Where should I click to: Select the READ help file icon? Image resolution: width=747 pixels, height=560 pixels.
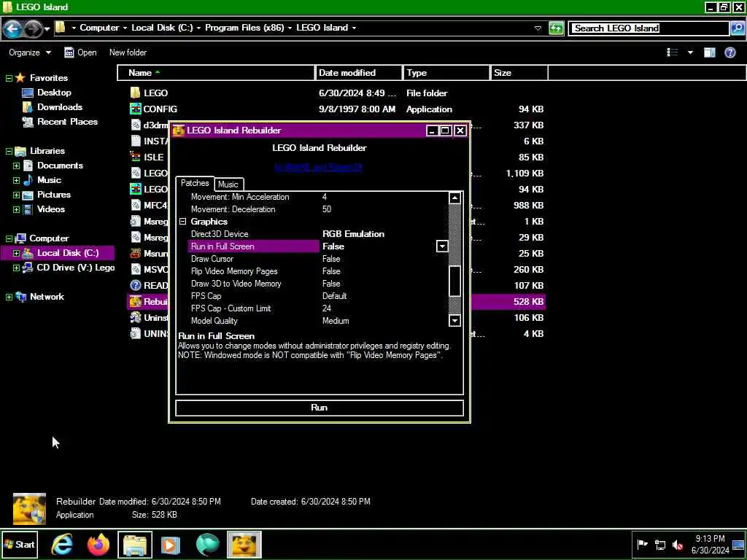pyautogui.click(x=135, y=285)
